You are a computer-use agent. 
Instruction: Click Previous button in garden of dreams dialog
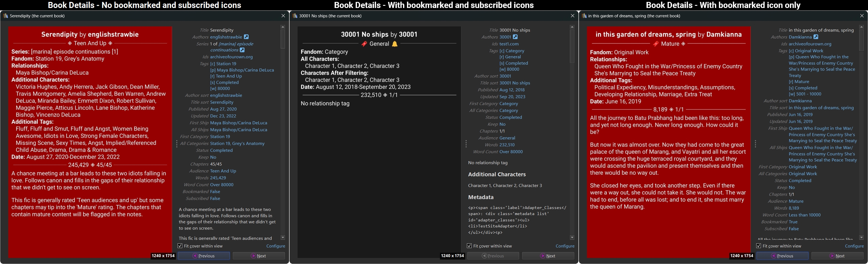coord(782,256)
